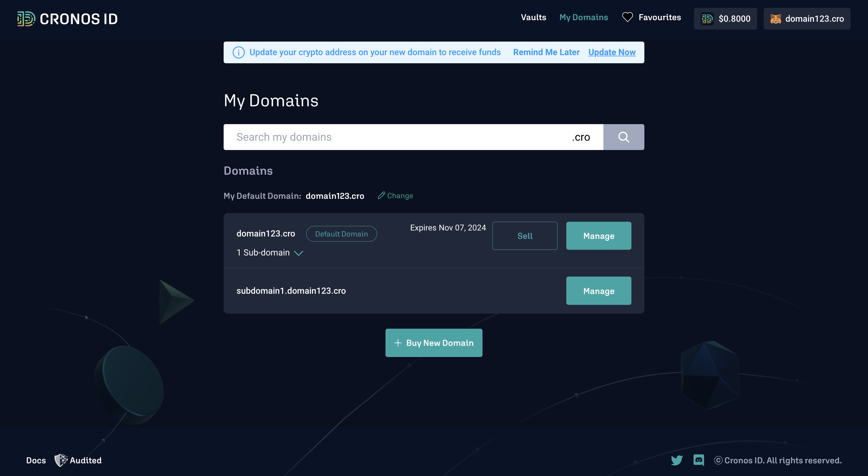The image size is (868, 476).
Task: Click the MetaMask fox wallet icon
Action: (775, 19)
